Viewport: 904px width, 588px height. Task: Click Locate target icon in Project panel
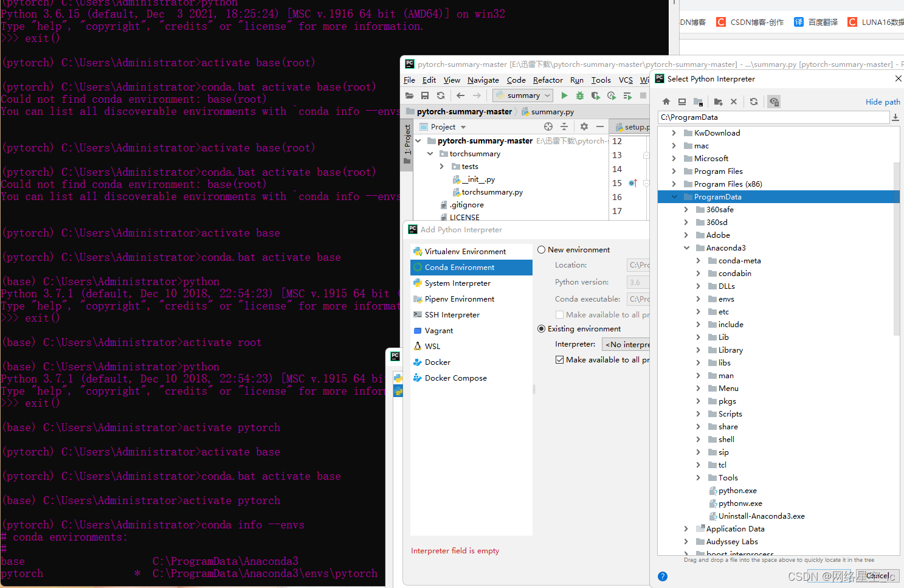pos(548,126)
